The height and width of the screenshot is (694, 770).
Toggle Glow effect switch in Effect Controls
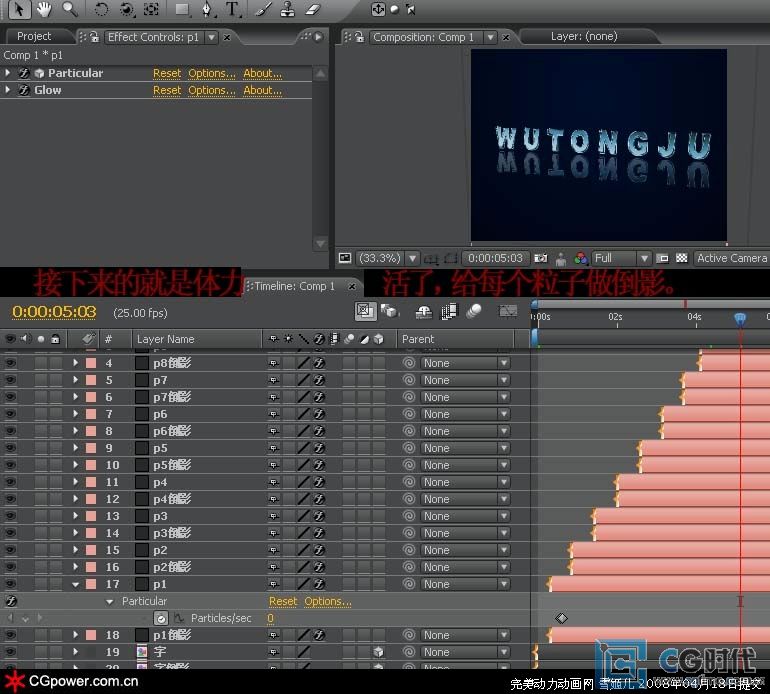click(x=24, y=90)
